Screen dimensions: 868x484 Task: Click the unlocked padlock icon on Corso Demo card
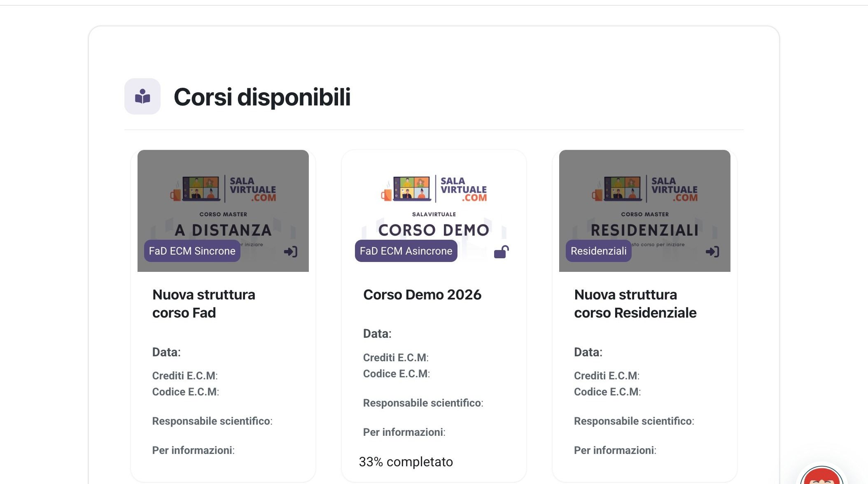click(x=502, y=252)
